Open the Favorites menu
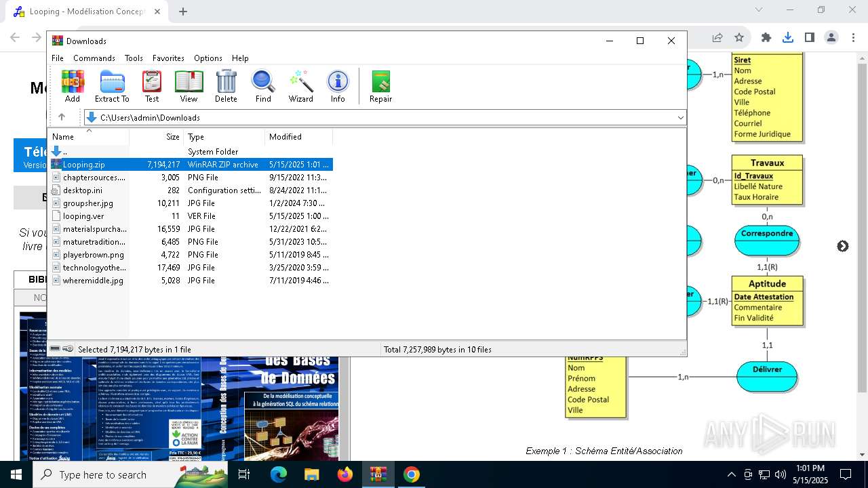Screen dimensions: 868x488 pyautogui.click(x=168, y=58)
